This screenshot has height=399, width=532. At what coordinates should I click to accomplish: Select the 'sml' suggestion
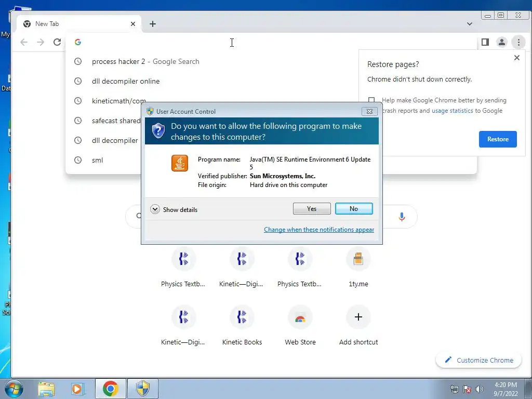click(97, 160)
